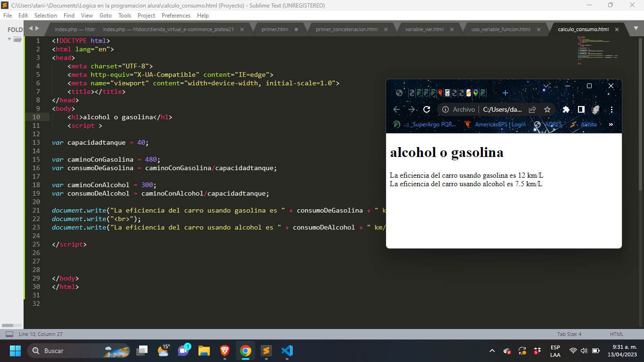Change indentation via Tab Size: 4
The height and width of the screenshot is (362, 644).
[x=569, y=334]
